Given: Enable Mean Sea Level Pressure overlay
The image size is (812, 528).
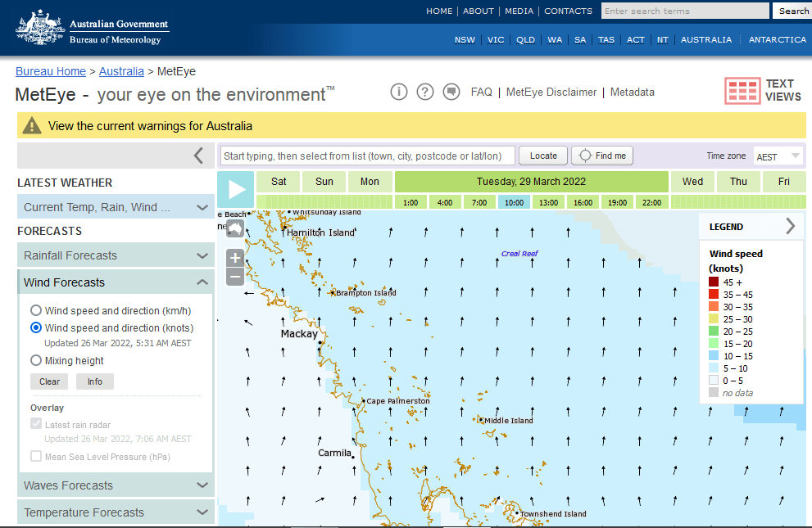Looking at the screenshot, I should [x=36, y=457].
